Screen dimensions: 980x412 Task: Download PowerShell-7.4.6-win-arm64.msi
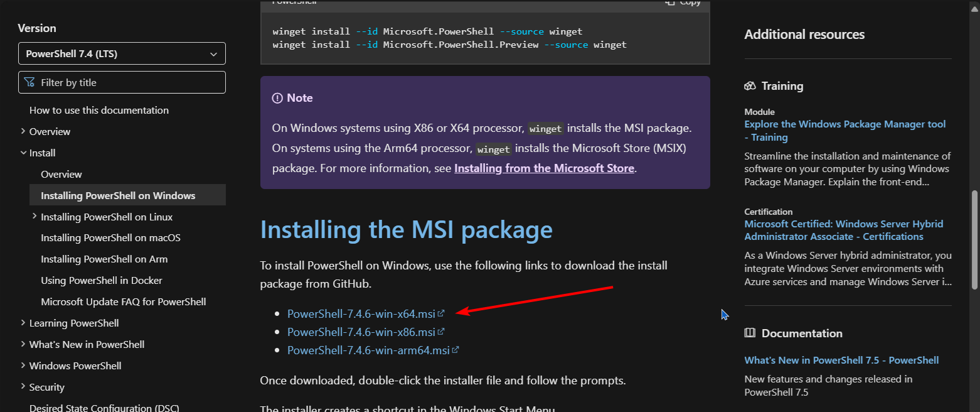click(x=368, y=350)
